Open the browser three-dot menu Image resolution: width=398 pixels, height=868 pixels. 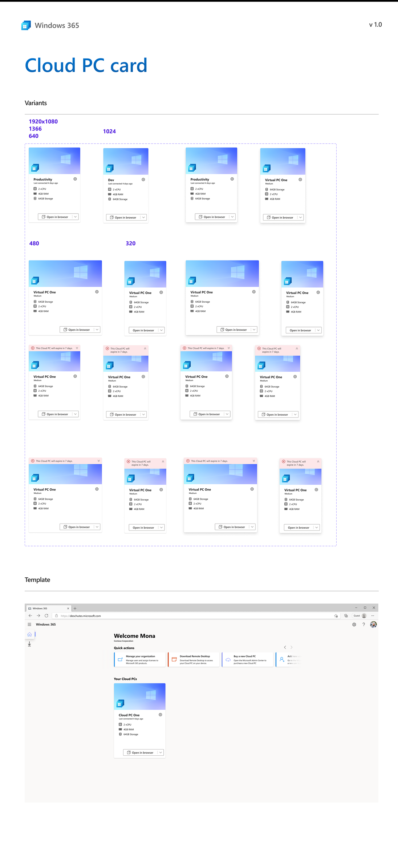click(x=373, y=616)
